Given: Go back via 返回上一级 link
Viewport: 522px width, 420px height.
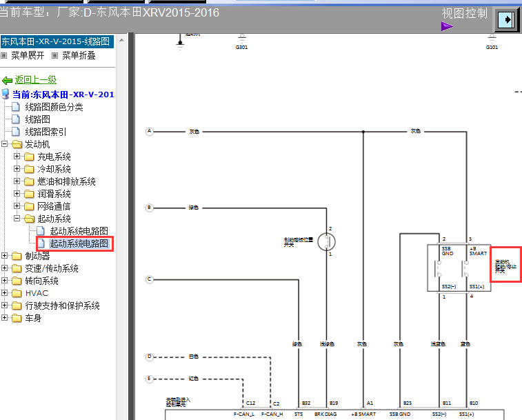Looking at the screenshot, I should 36,80.
